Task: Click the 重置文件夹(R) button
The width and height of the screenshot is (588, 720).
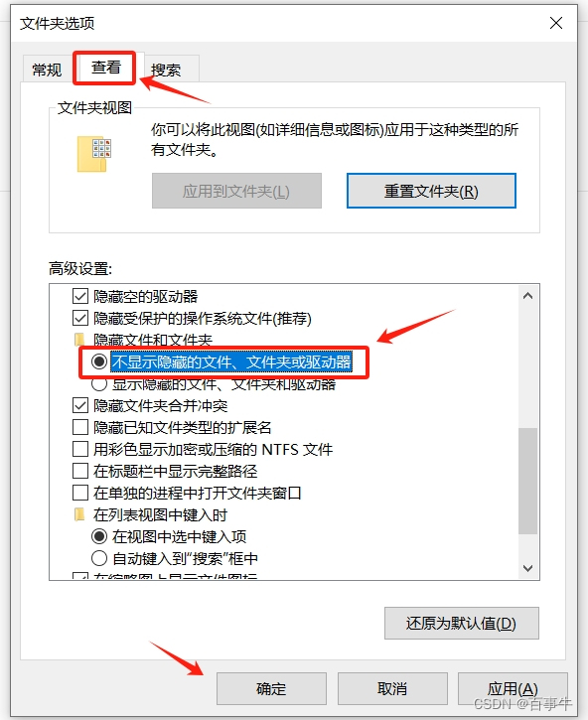Action: tap(431, 191)
